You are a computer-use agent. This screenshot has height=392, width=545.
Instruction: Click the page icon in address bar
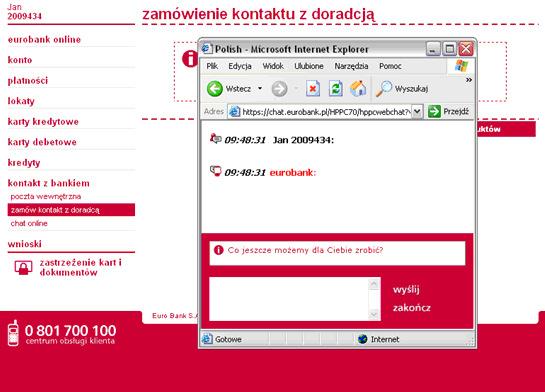(235, 112)
